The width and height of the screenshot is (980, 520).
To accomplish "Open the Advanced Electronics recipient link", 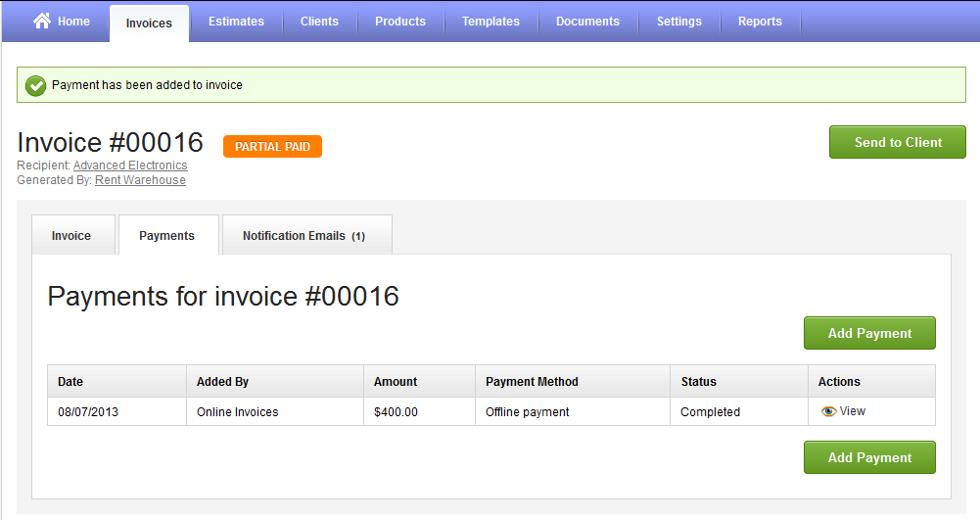I will [130, 165].
